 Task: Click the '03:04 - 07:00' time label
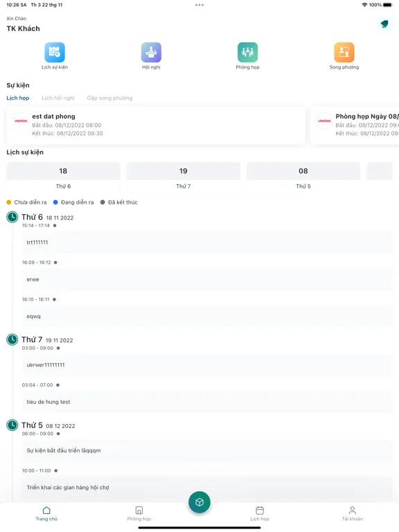coord(37,385)
